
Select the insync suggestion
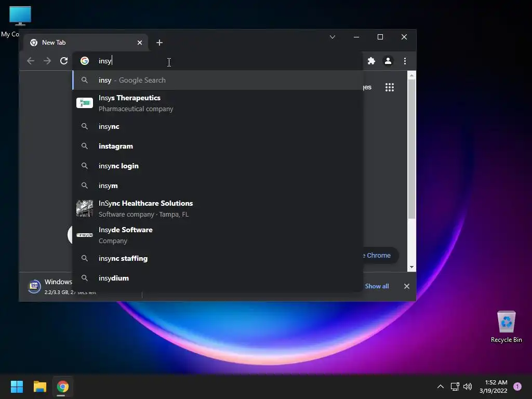point(218,126)
